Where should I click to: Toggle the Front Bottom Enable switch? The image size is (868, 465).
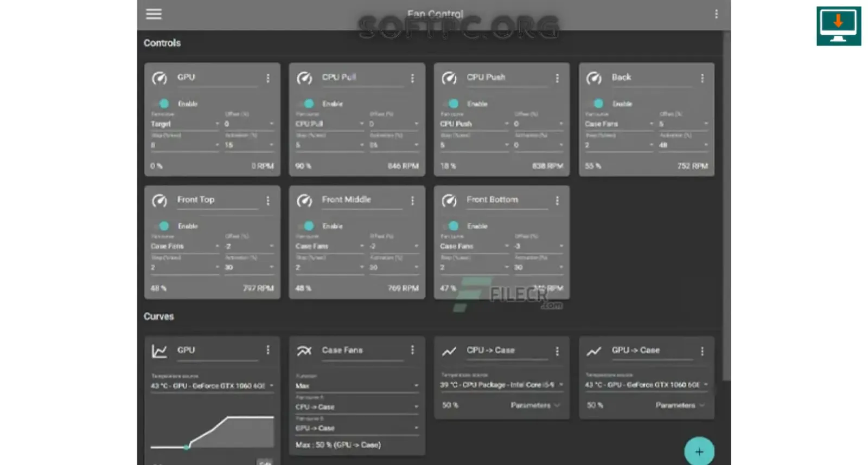(x=452, y=226)
